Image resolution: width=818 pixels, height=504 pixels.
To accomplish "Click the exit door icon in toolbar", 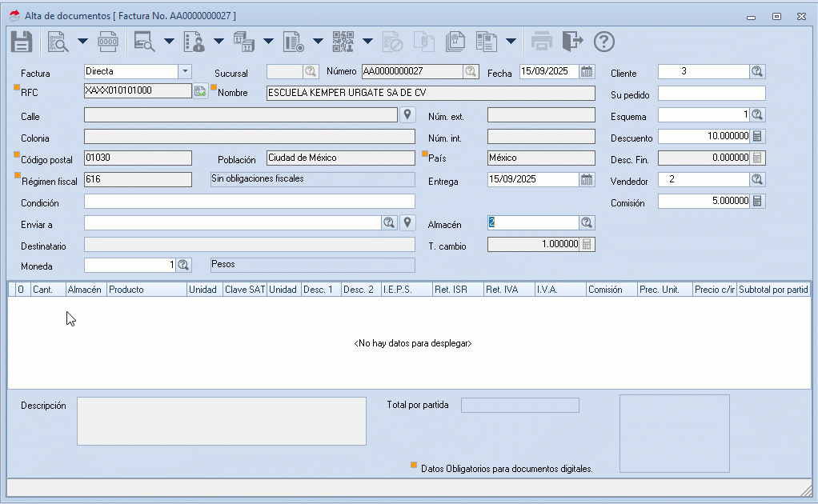I will [573, 41].
